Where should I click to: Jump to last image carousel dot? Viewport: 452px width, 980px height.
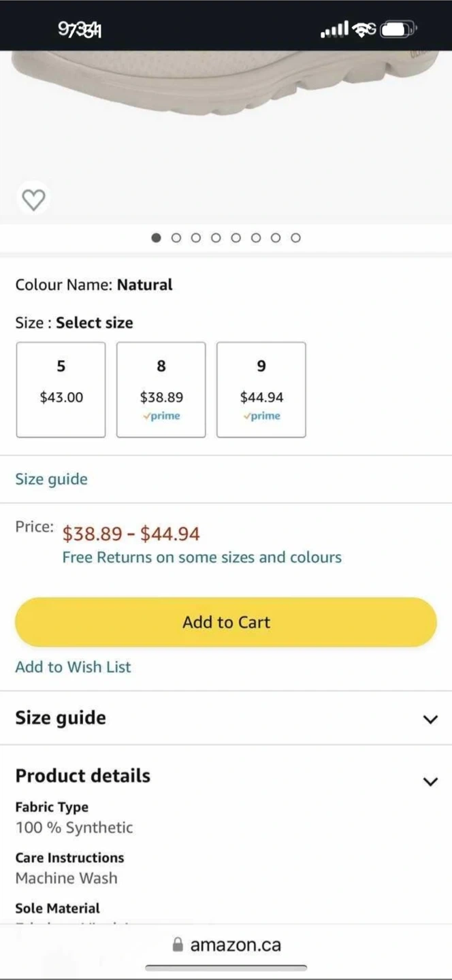click(295, 238)
